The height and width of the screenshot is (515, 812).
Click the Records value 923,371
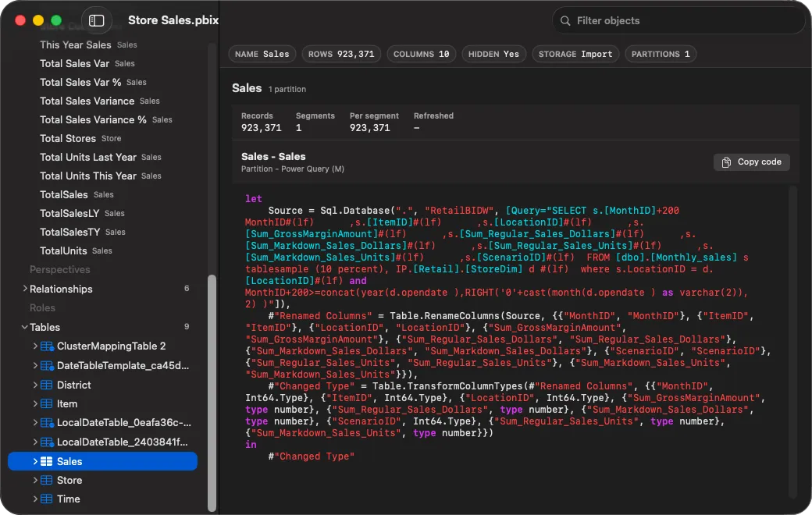[261, 128]
